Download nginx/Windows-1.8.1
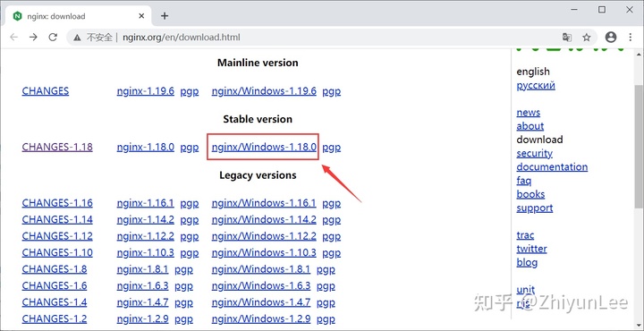 click(x=261, y=269)
